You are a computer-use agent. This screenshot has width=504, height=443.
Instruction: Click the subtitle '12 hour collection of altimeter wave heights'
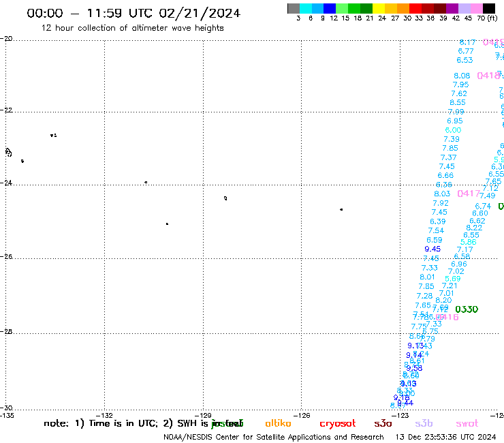click(132, 28)
